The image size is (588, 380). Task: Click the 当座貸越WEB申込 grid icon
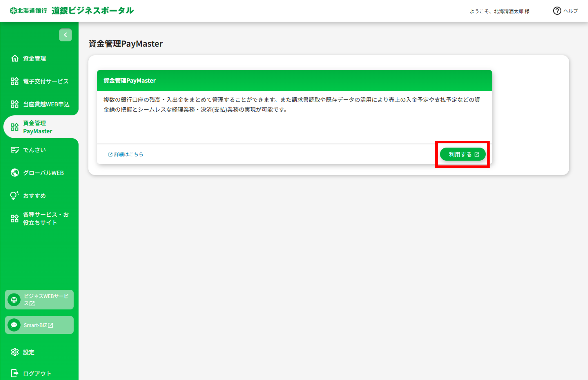tap(15, 104)
